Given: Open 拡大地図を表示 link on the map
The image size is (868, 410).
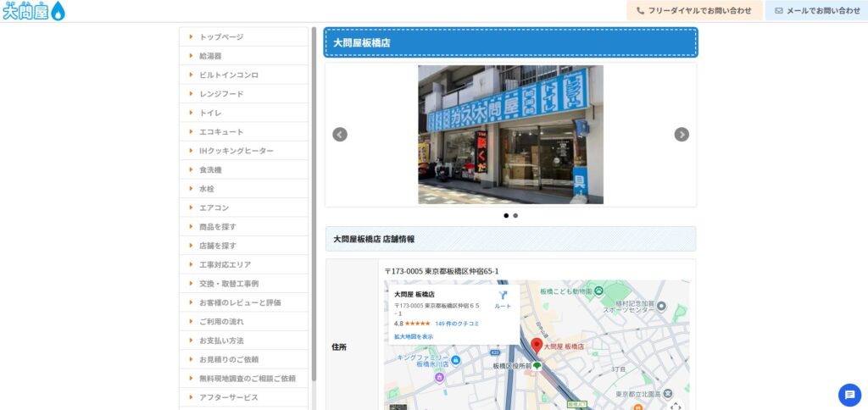Looking at the screenshot, I should (414, 336).
